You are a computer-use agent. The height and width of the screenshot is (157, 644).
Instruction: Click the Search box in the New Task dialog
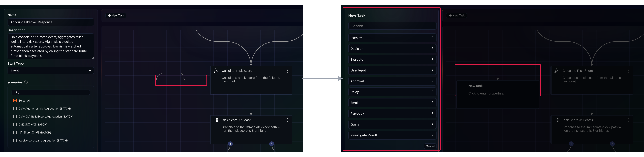point(392,26)
